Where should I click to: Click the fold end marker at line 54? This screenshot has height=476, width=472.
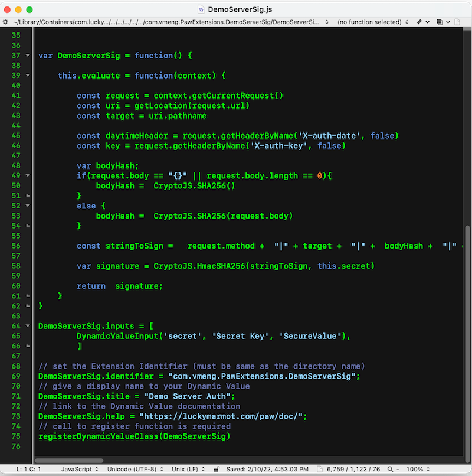[x=28, y=226]
